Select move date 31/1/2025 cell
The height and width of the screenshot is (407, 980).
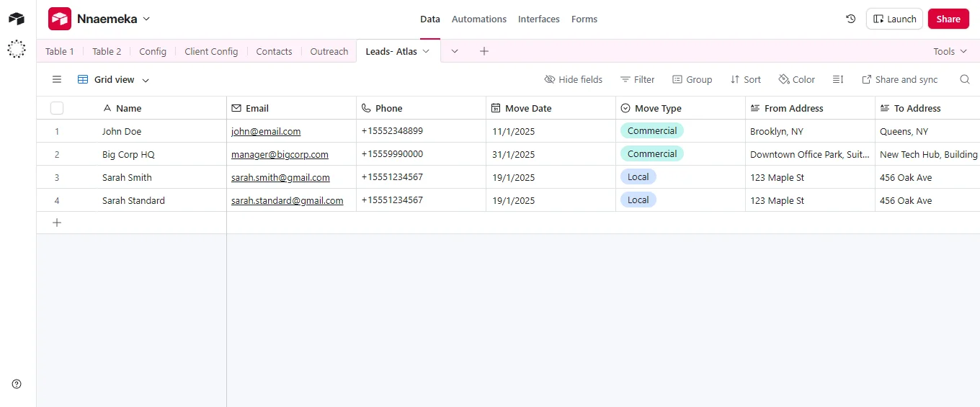tap(551, 154)
